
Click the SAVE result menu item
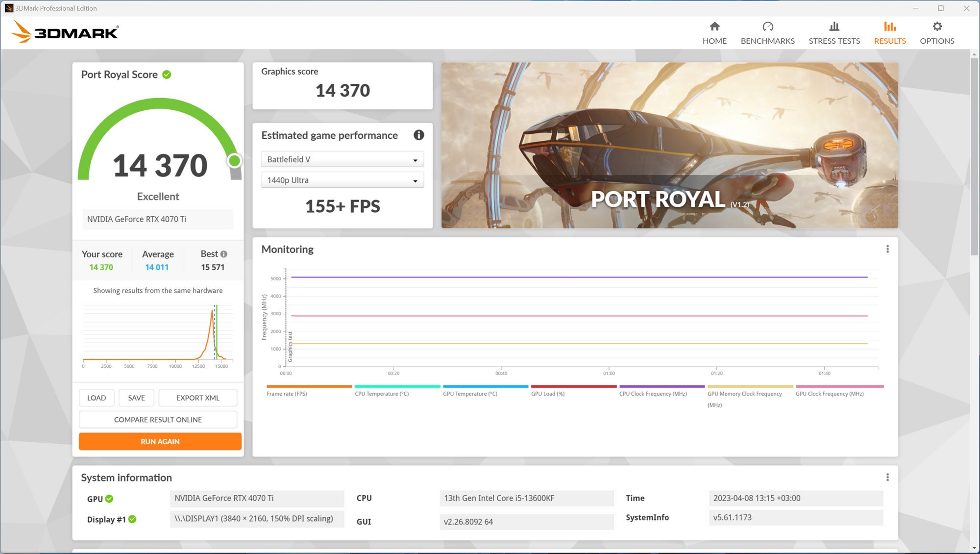coord(136,397)
